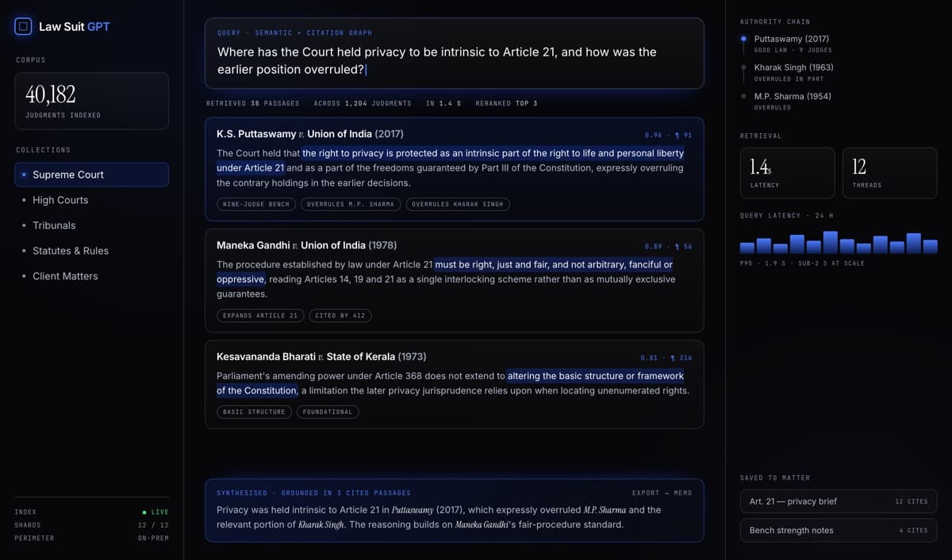Open K.S. Puttaswamy v. Union of India result

455,169
